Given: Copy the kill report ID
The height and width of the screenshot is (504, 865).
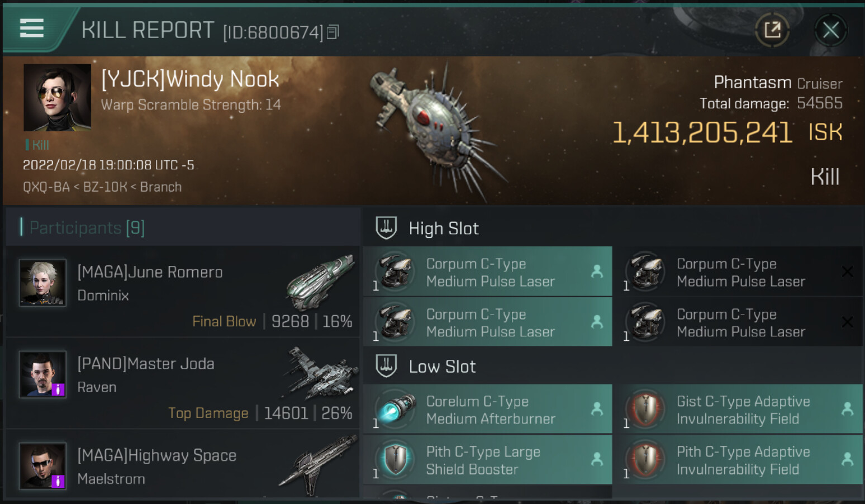Looking at the screenshot, I should 333,32.
